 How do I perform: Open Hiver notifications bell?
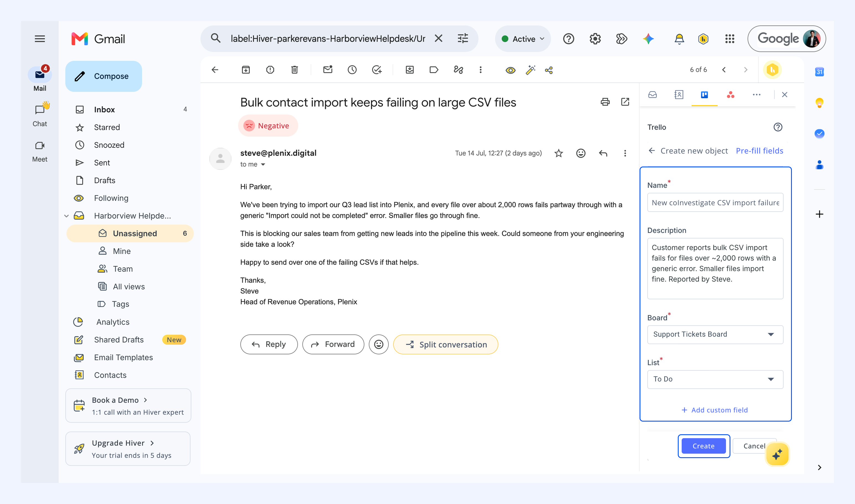pos(679,39)
